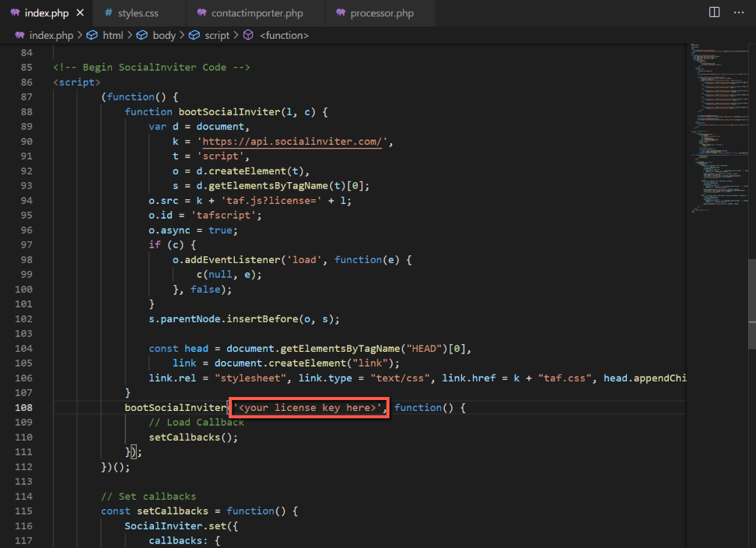This screenshot has width=756, height=548.
Task: Click the 'tafscript' string on line 95
Action: (223, 215)
